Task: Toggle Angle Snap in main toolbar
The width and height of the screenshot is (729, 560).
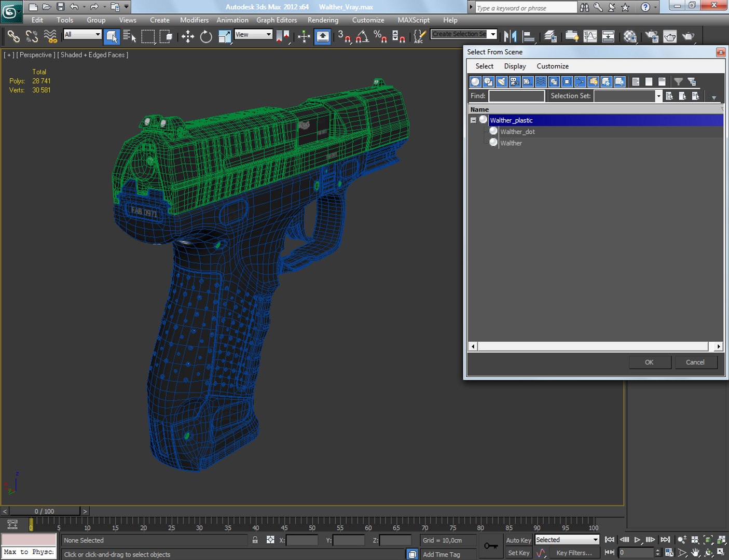Action: (x=362, y=36)
